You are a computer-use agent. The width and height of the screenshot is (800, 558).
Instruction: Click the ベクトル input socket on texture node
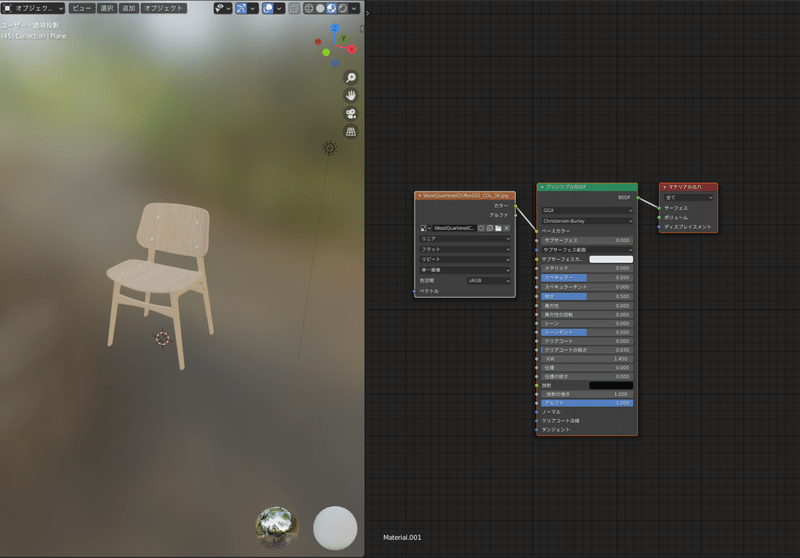pos(414,291)
